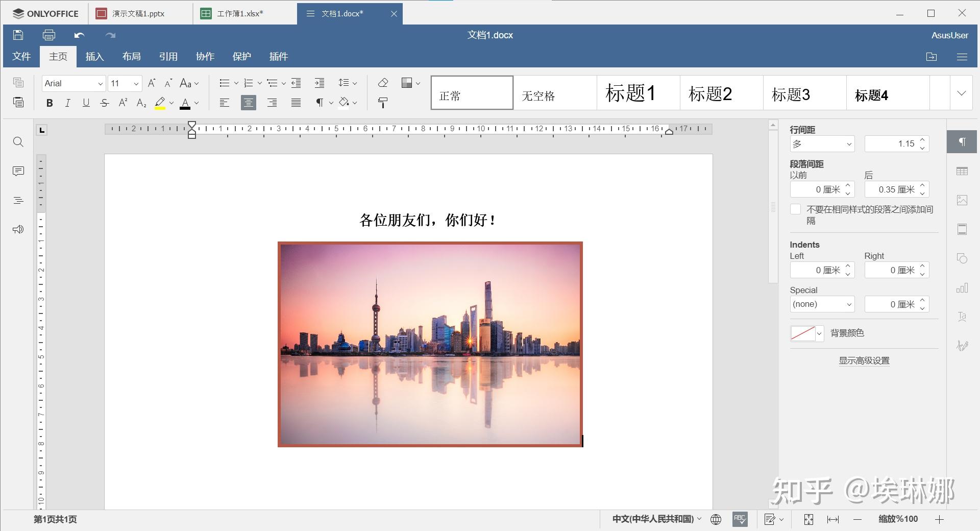Fit to page using the status bar icon
Screen dimensions: 980x531
pyautogui.click(x=808, y=519)
